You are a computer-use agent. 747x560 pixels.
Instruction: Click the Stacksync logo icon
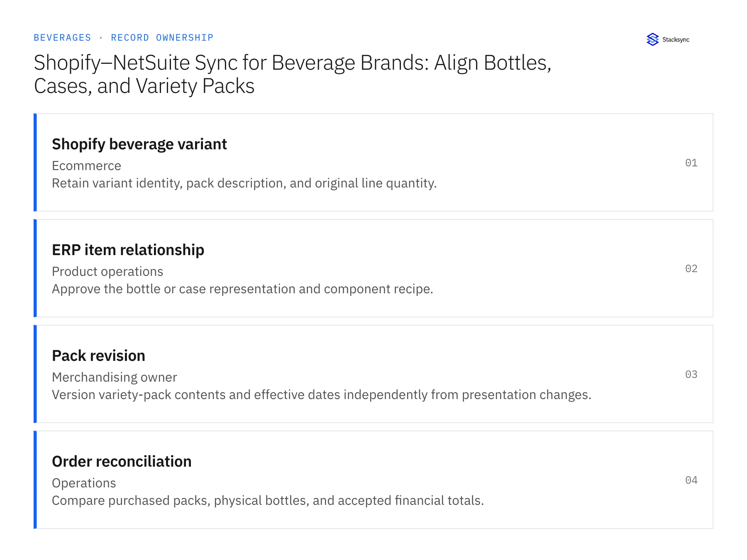tap(652, 39)
